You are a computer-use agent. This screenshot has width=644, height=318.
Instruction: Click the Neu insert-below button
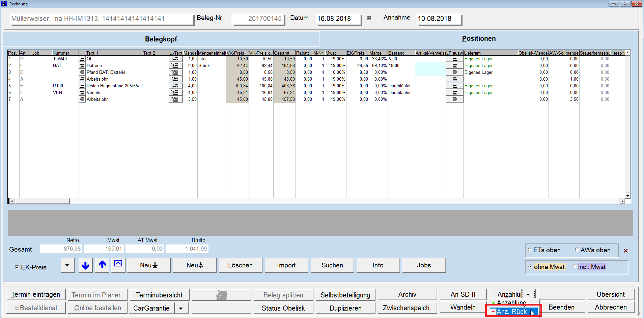149,265
